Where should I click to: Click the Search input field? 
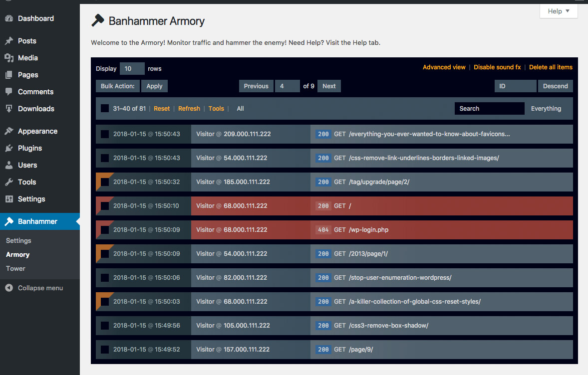coord(489,109)
